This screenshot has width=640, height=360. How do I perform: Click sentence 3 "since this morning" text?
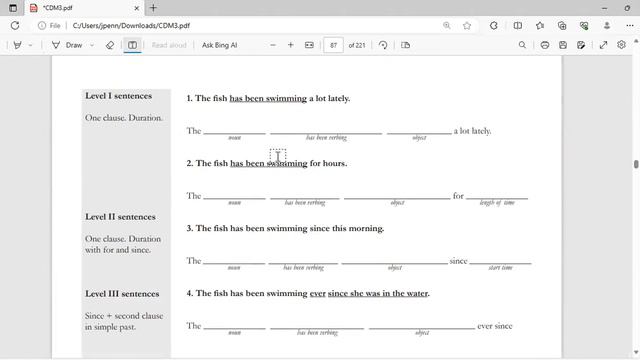(347, 228)
